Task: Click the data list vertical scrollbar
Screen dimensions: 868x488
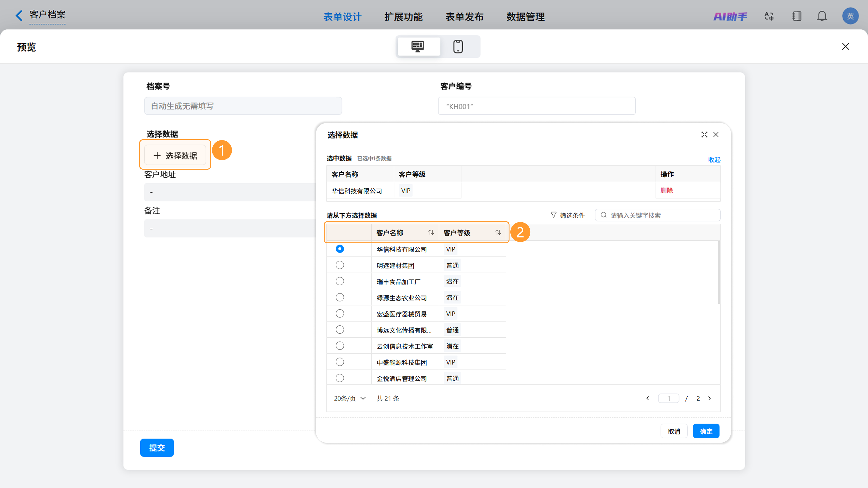Action: point(719,272)
